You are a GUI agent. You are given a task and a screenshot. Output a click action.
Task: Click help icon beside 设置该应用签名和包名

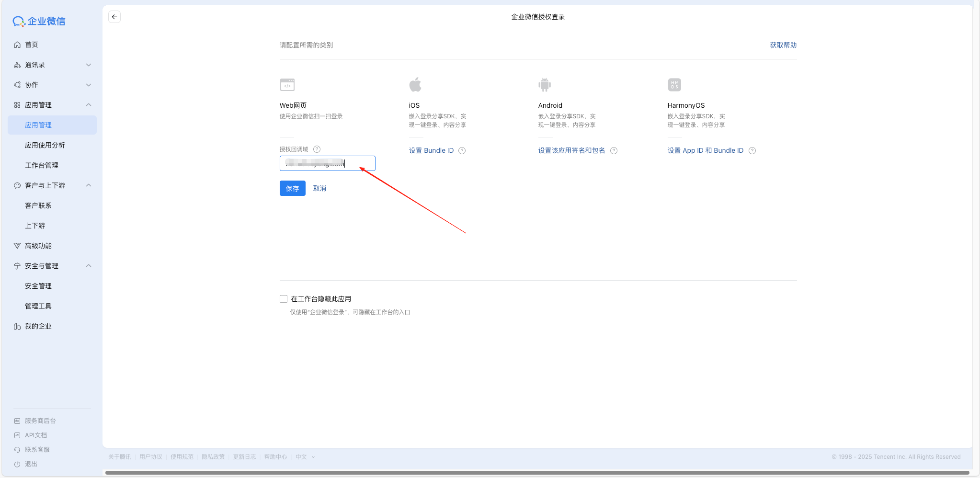(x=614, y=151)
